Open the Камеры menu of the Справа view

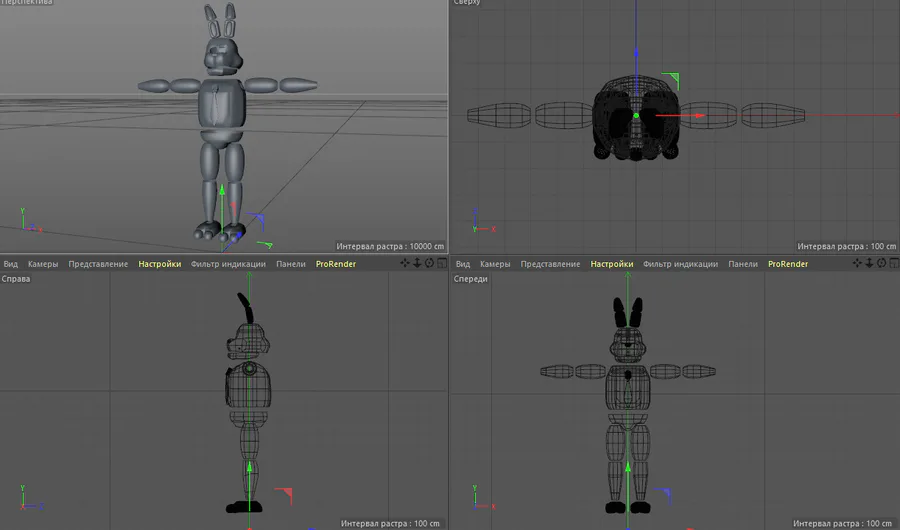pos(43,264)
